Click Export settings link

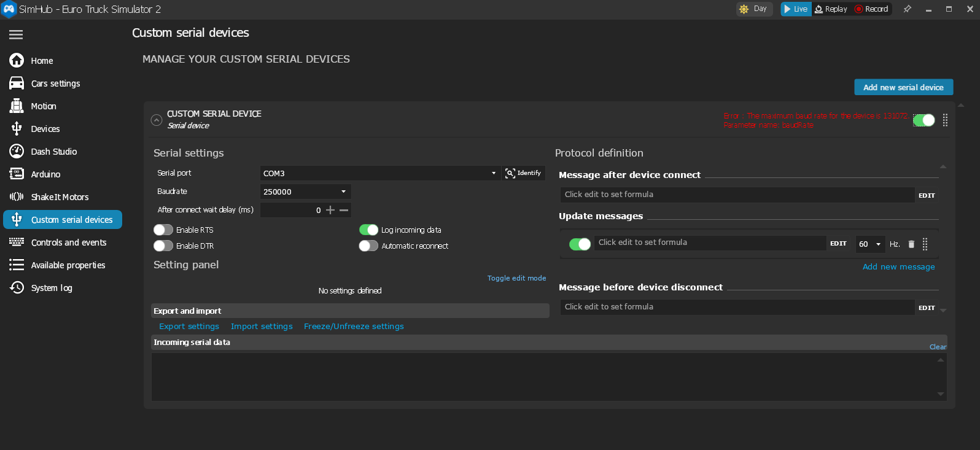[189, 327]
